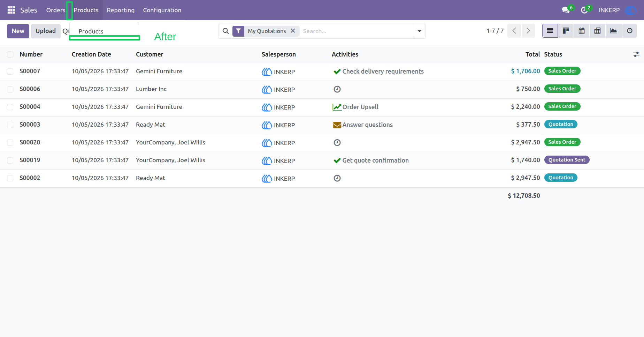Image resolution: width=644 pixels, height=337 pixels.
Task: Open the conversations messages icon
Action: 566,10
